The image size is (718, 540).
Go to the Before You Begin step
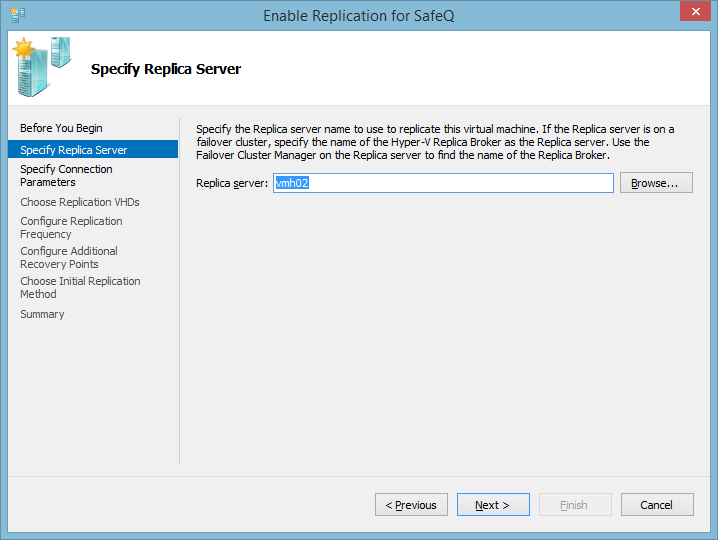click(61, 128)
